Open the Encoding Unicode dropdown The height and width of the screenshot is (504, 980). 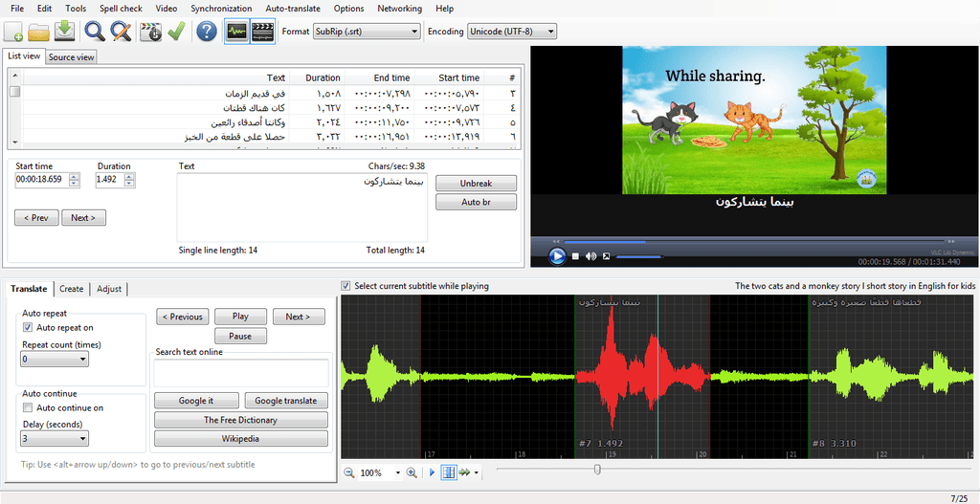pyautogui.click(x=512, y=32)
